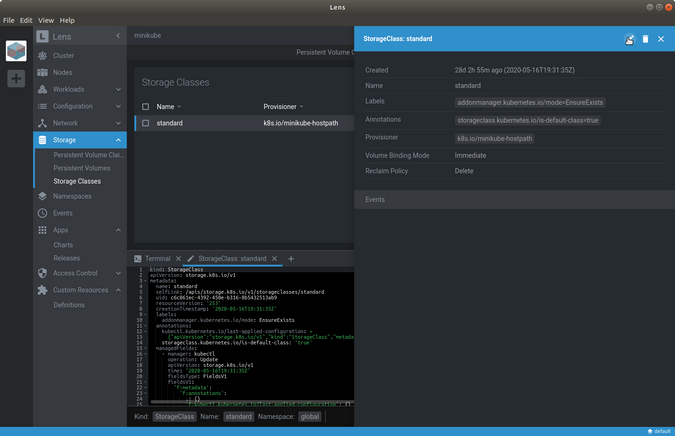Expand the Configuration section
The height and width of the screenshot is (436, 675).
click(78, 106)
